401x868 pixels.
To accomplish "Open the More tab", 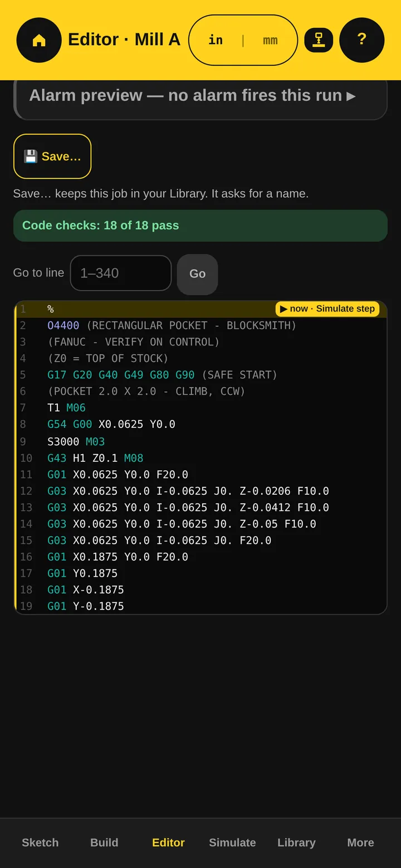I will tap(360, 842).
